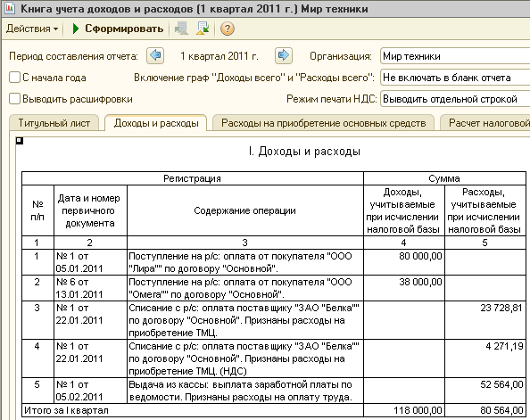530x420 pixels.
Task: Switch to the Доходы и расходы tab
Action: [x=156, y=123]
